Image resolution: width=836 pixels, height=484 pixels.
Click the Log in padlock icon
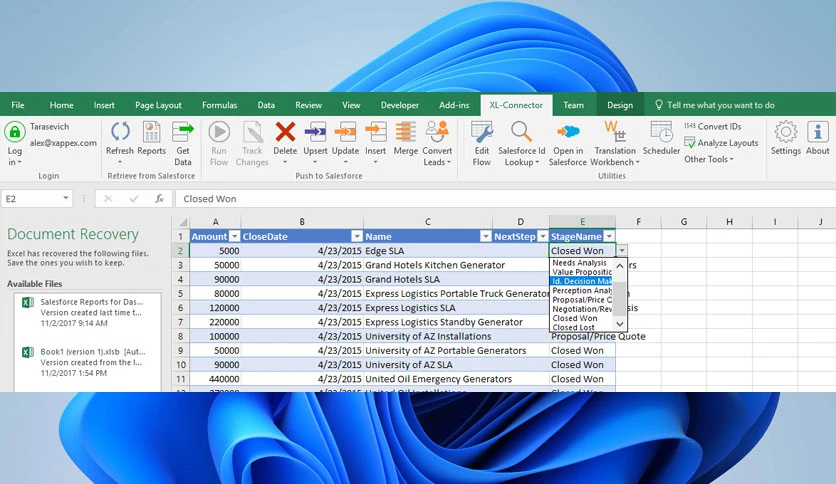tap(15, 132)
